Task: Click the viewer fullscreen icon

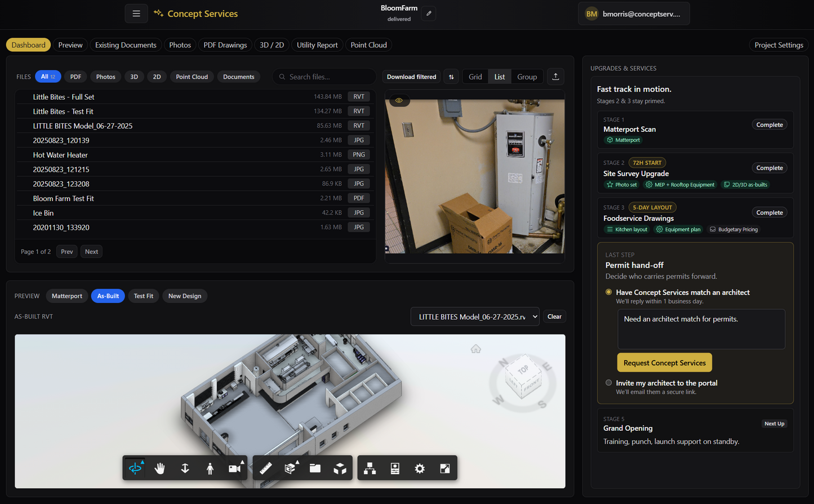Action: (x=444, y=469)
